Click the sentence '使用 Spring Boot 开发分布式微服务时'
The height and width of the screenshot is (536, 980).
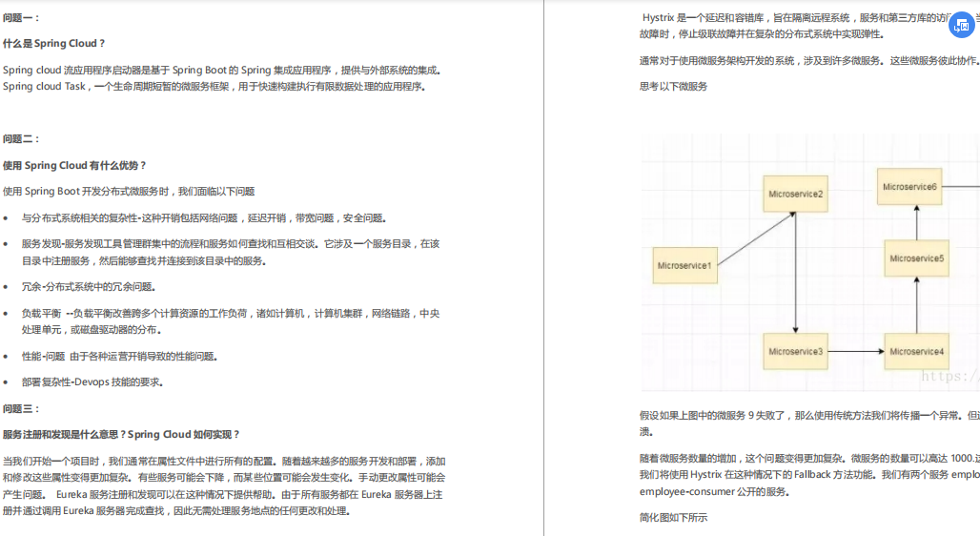(x=86, y=192)
